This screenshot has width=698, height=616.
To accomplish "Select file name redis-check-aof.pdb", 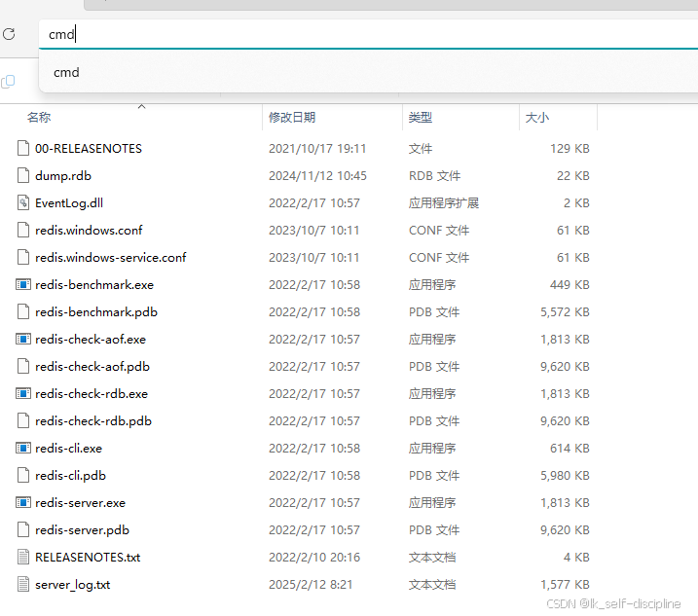I will pyautogui.click(x=92, y=367).
